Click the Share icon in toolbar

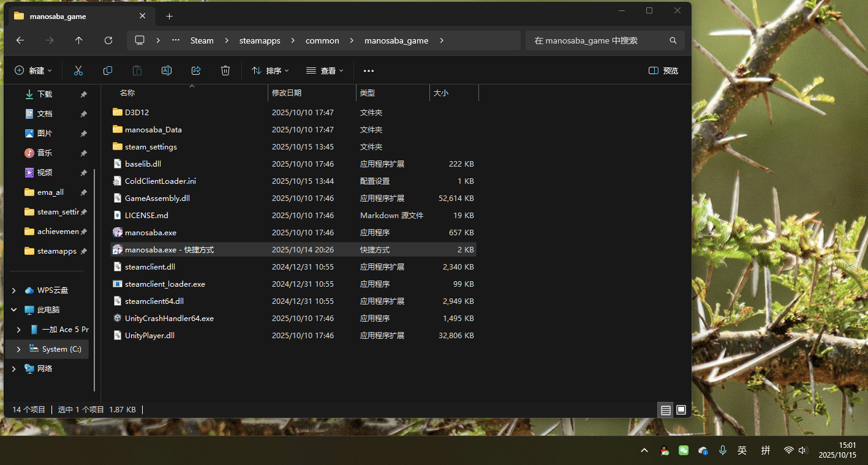coord(196,70)
